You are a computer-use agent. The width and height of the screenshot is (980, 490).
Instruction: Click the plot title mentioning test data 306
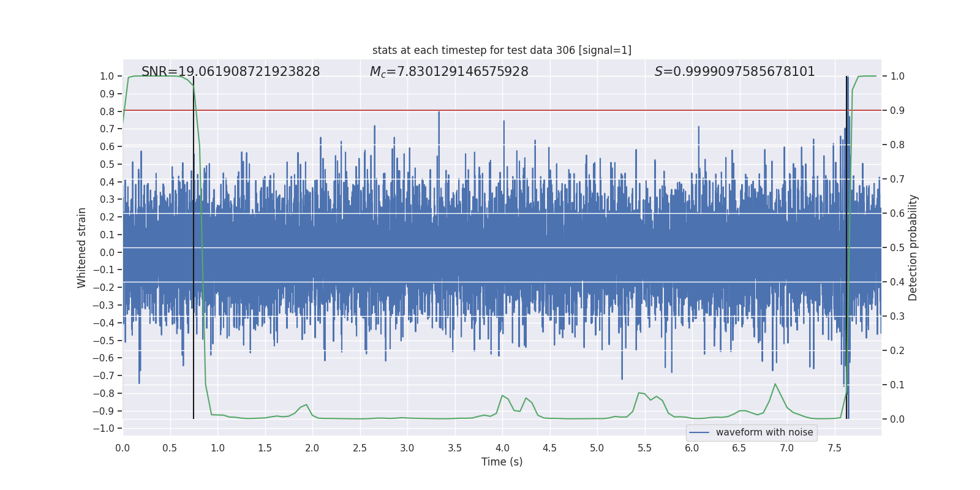tap(502, 50)
